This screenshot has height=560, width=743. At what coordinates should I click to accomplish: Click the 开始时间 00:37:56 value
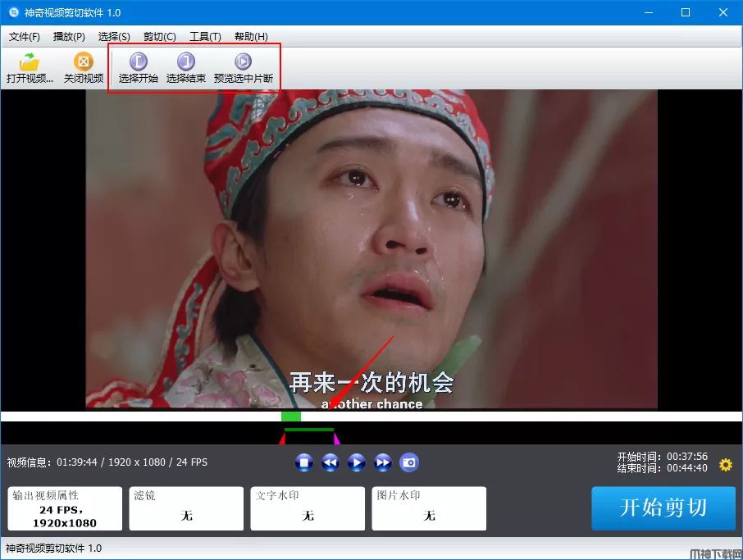[687, 456]
